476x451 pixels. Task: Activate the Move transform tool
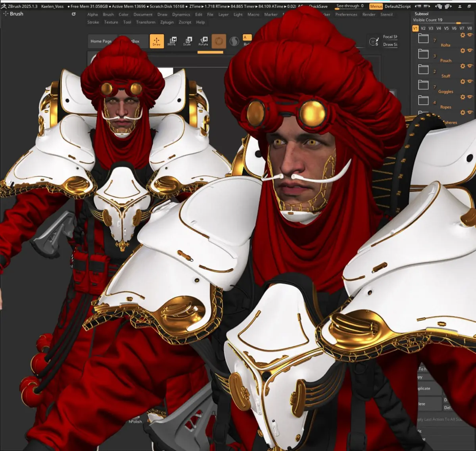(172, 41)
